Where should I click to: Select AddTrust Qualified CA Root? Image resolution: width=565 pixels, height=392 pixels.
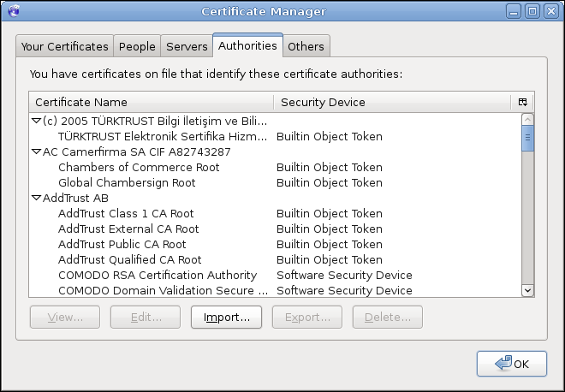(x=276, y=260)
